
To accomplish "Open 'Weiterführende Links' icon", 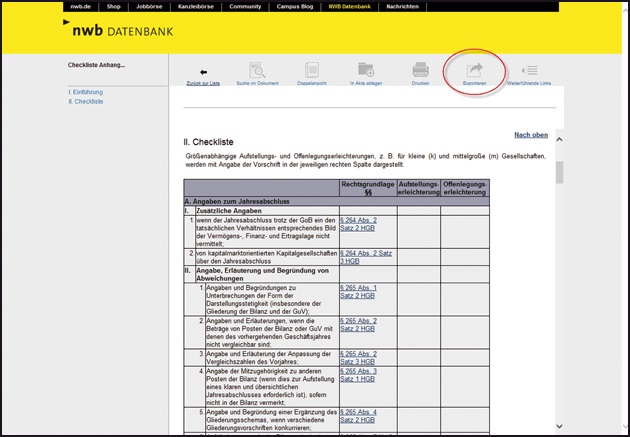I will click(x=530, y=71).
